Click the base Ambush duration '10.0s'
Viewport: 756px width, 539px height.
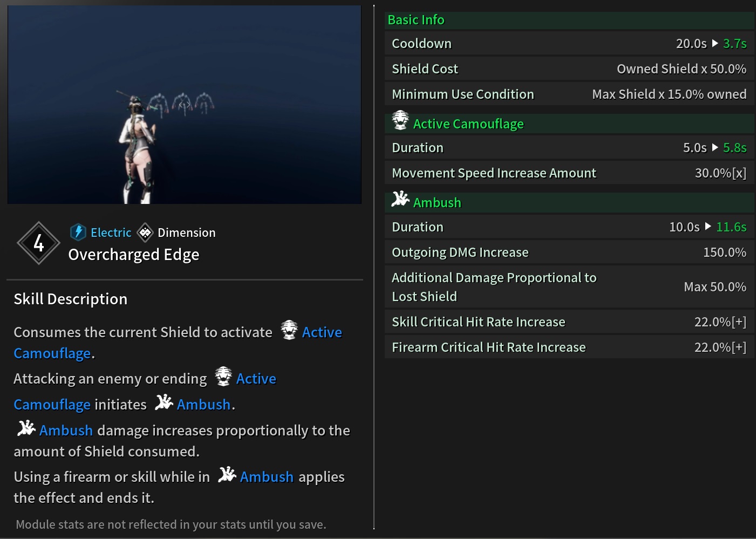click(684, 227)
